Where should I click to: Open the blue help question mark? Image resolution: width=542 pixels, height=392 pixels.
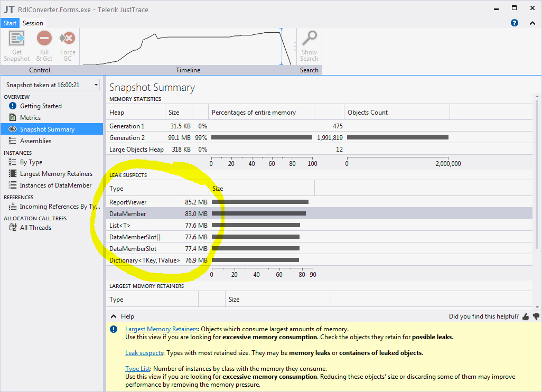[515, 23]
